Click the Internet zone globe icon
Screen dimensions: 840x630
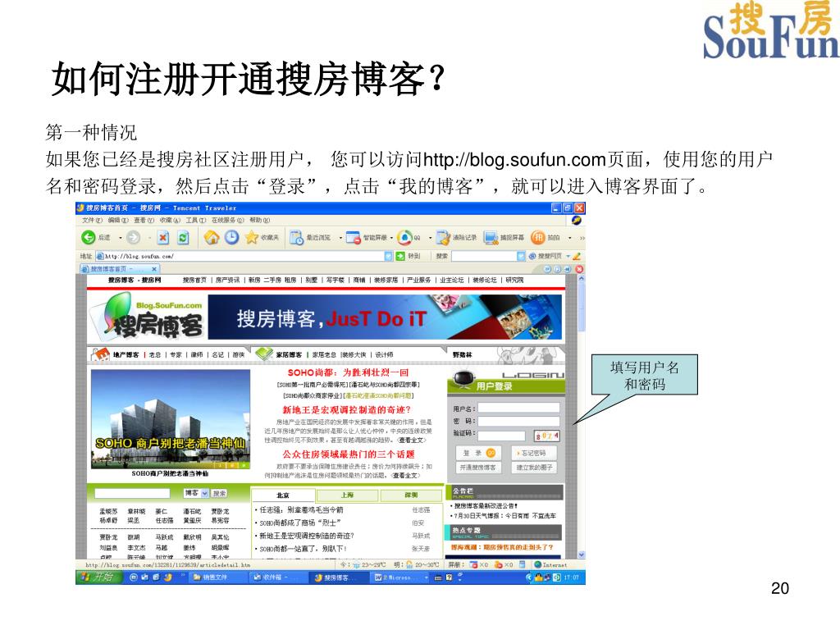click(538, 564)
